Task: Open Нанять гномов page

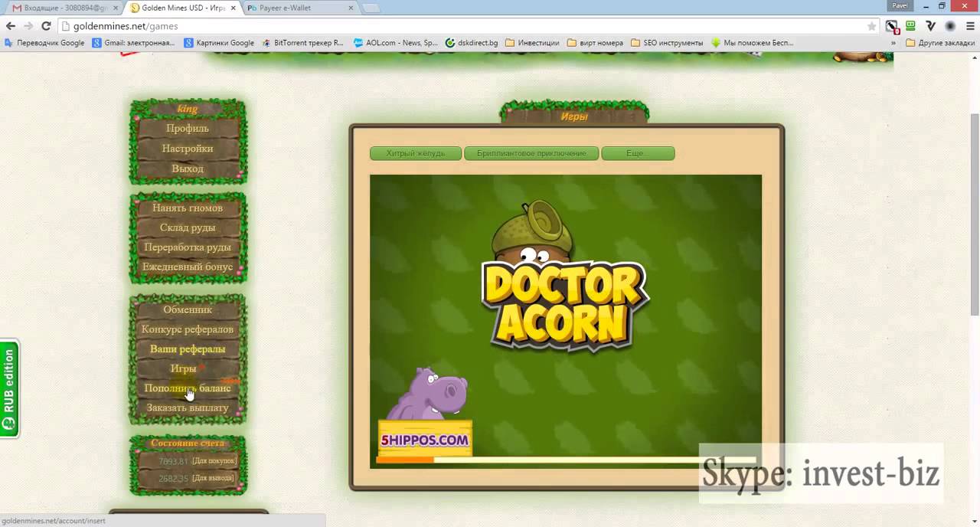Action: pyautogui.click(x=188, y=208)
